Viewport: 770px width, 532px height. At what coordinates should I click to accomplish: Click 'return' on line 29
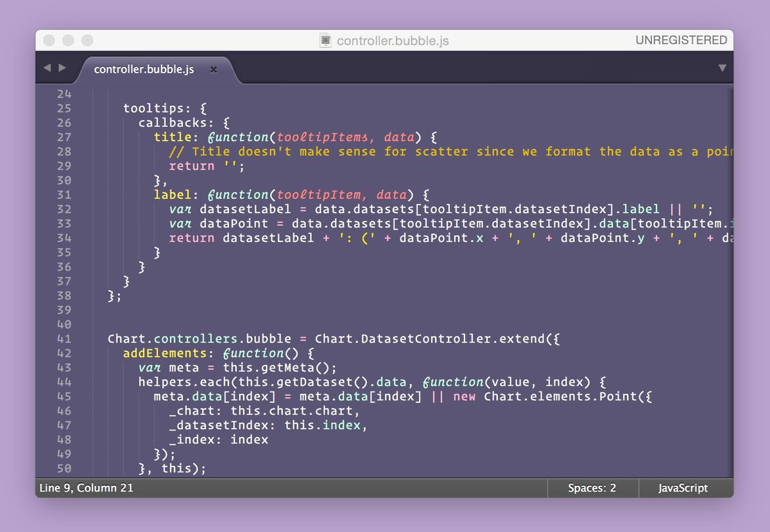(192, 166)
